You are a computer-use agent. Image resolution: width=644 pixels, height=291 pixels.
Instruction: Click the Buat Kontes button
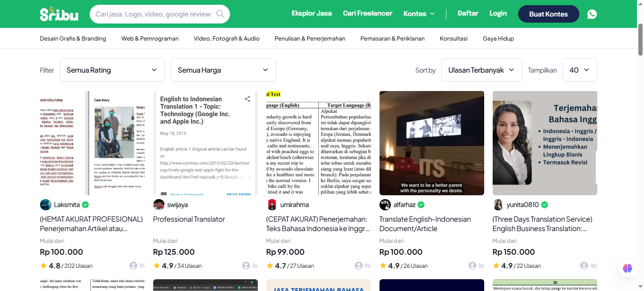(549, 14)
